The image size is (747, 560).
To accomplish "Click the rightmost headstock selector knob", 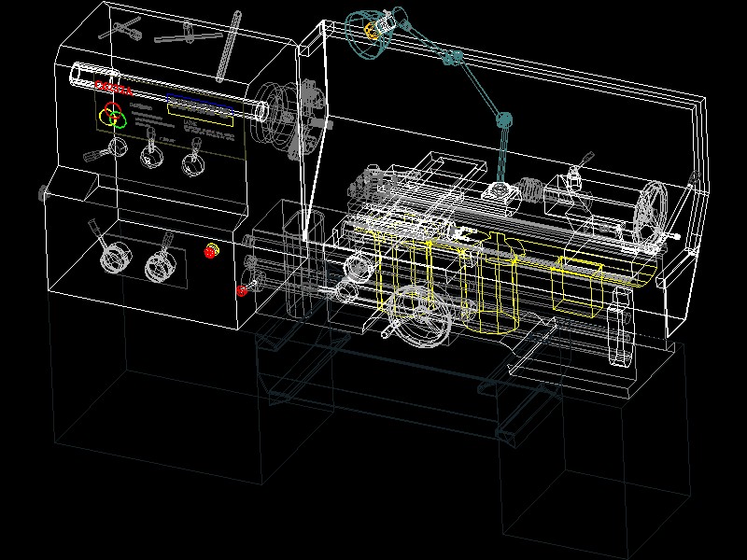I will click(x=193, y=164).
